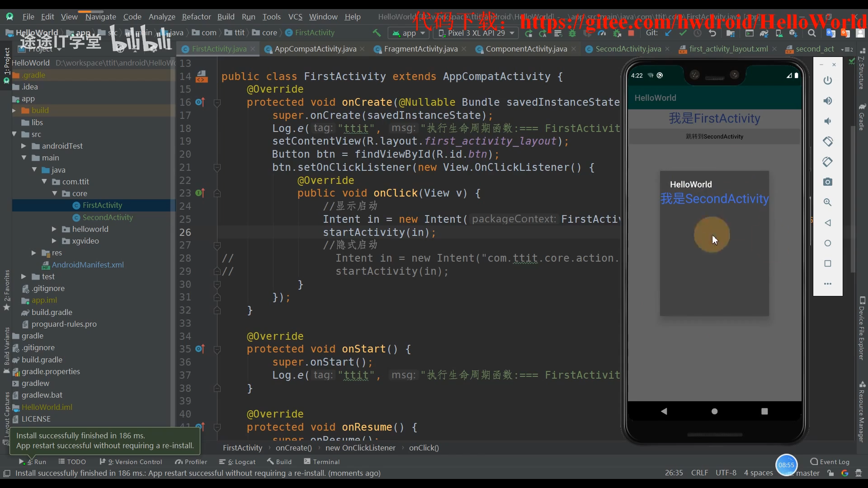Viewport: 868px width, 488px height.
Task: Open the SDK Manager icon
Action: (x=793, y=33)
